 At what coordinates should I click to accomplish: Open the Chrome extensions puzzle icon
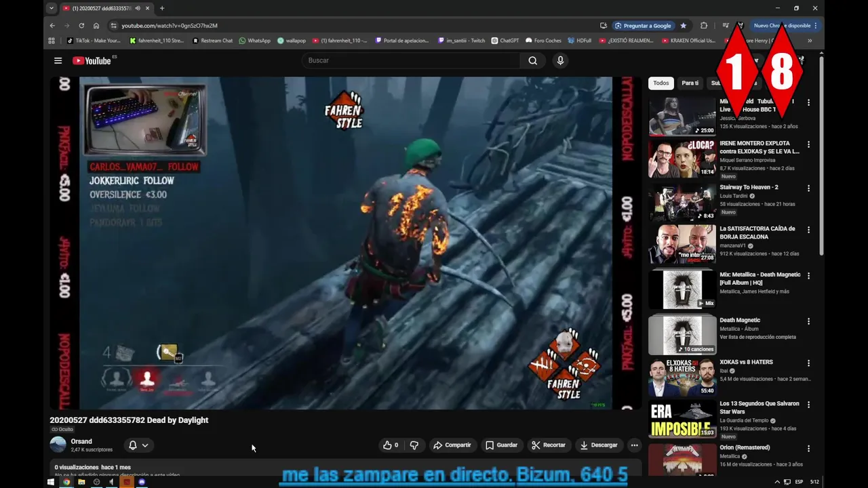[704, 26]
